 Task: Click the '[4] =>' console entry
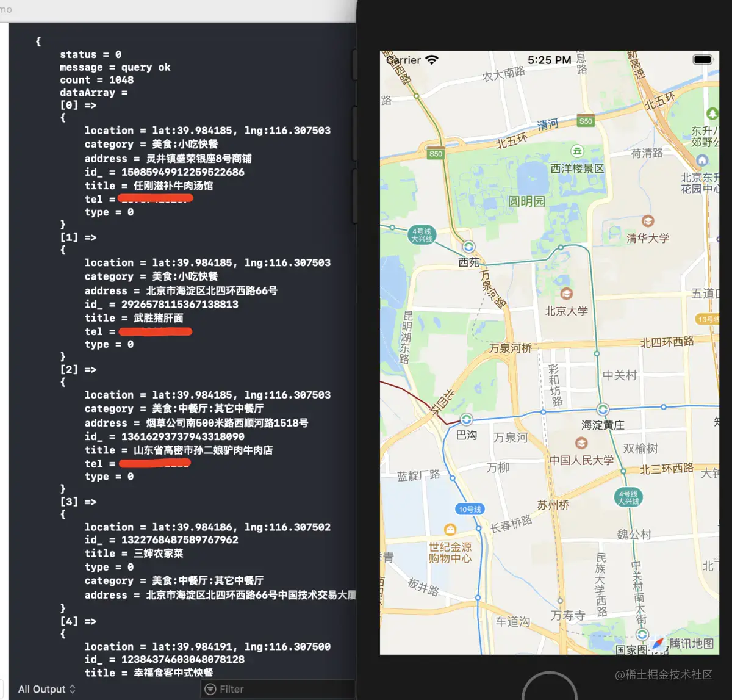pyautogui.click(x=78, y=621)
